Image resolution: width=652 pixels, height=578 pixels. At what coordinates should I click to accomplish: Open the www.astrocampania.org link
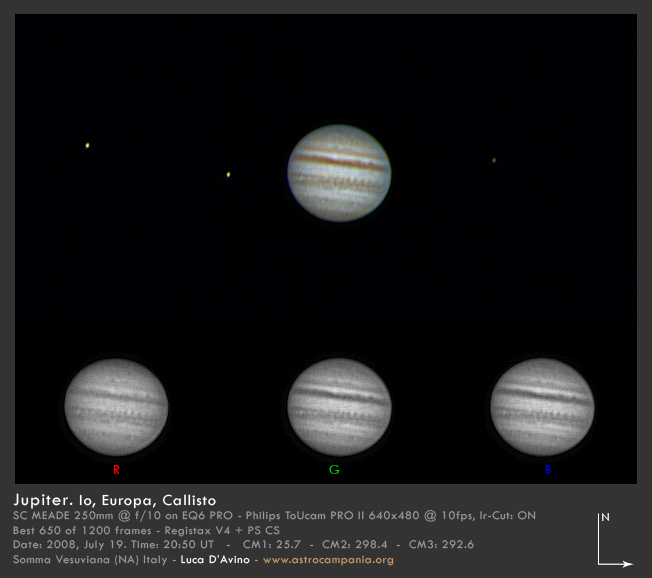click(x=328, y=560)
